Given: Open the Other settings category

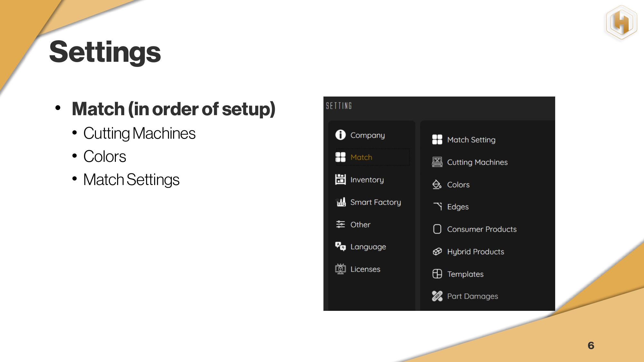Looking at the screenshot, I should coord(360,225).
